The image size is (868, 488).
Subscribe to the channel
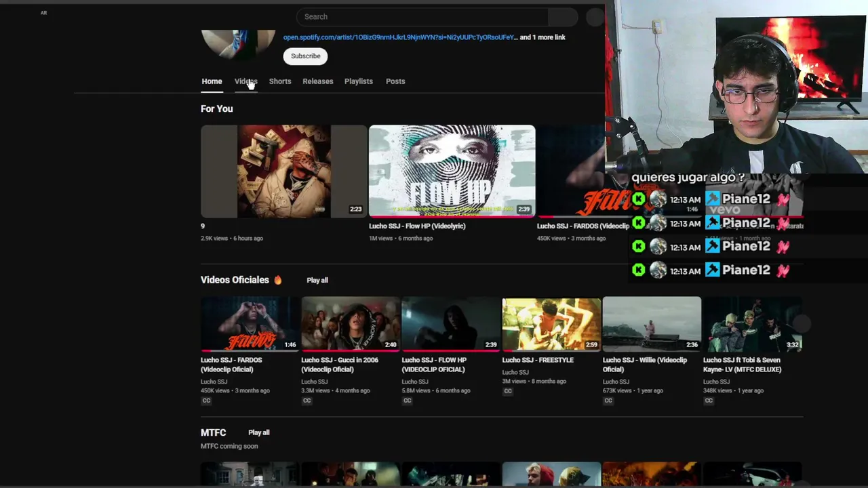306,56
